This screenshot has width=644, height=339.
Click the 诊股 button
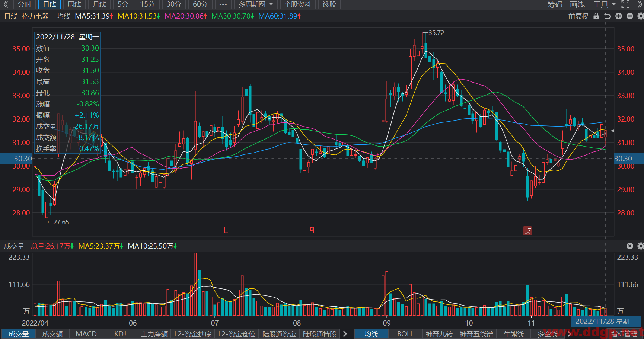click(329, 4)
